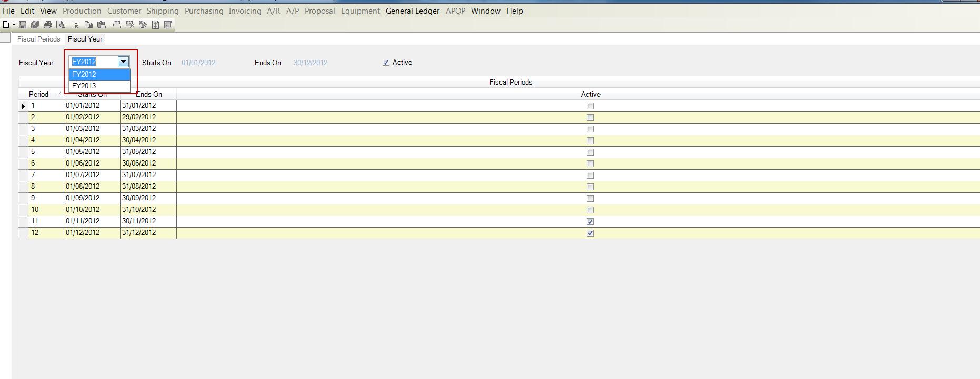
Task: Click the Print toolbar icon
Action: click(x=48, y=25)
